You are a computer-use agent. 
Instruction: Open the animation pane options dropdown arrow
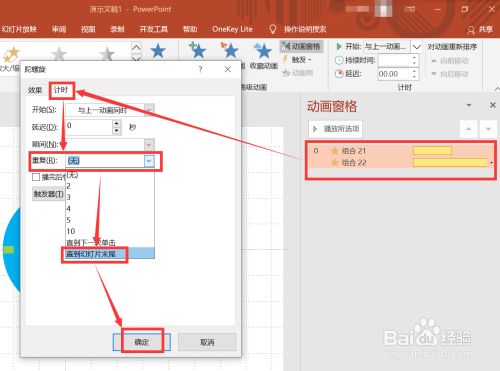coord(469,105)
